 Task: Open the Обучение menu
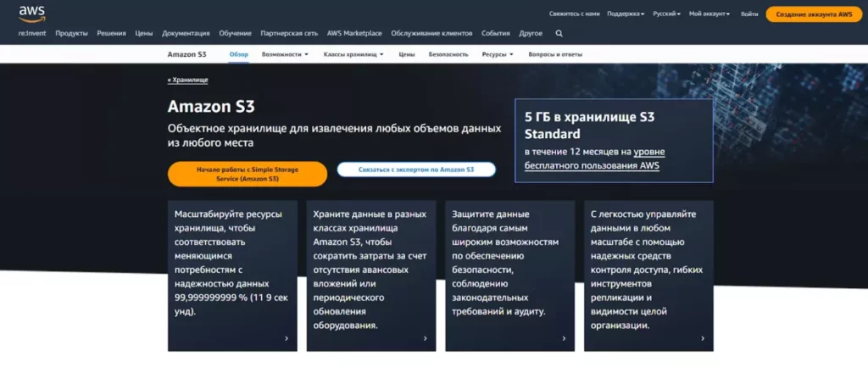[236, 33]
